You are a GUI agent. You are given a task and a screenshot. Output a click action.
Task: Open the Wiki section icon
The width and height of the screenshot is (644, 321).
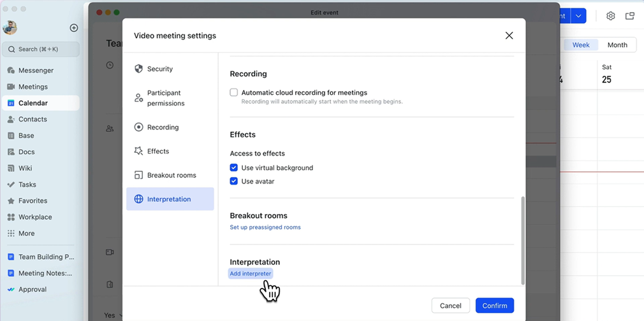[11, 168]
